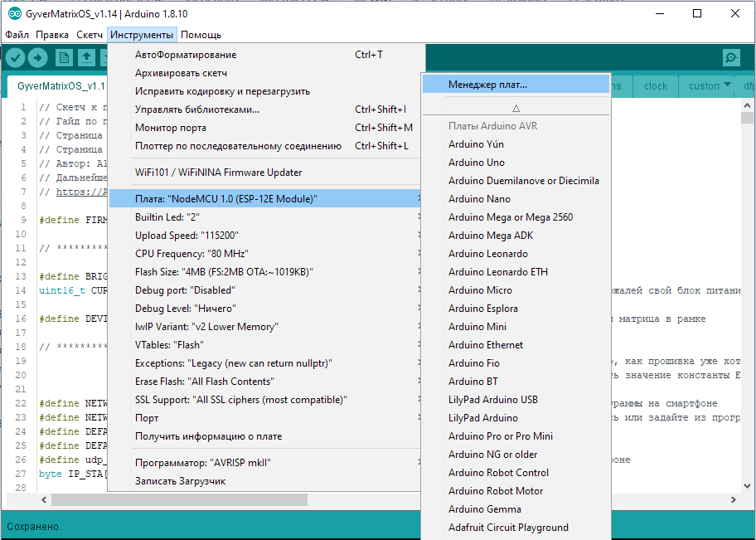Select Arduino Yún board

pyautogui.click(x=516, y=144)
